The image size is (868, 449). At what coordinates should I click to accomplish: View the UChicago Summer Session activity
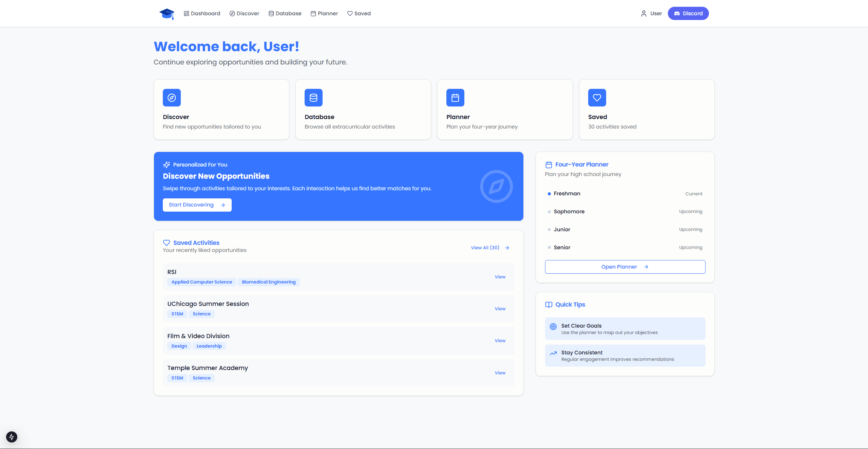(500, 309)
